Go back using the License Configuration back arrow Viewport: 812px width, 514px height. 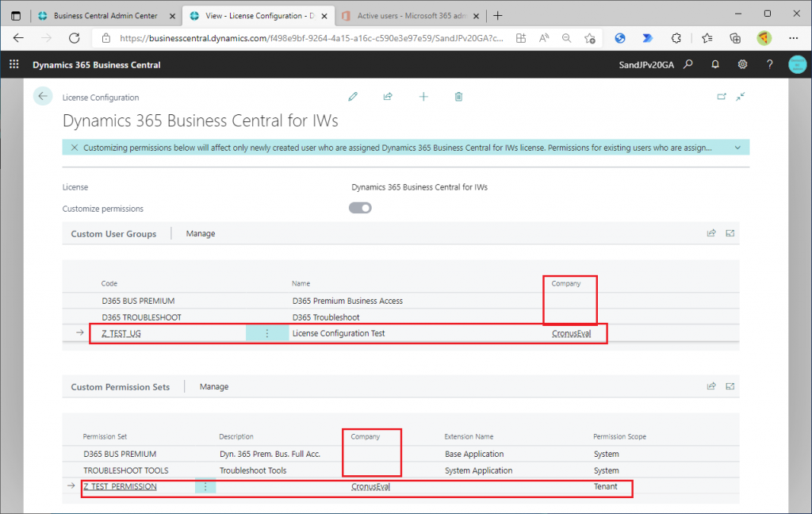[x=43, y=97]
